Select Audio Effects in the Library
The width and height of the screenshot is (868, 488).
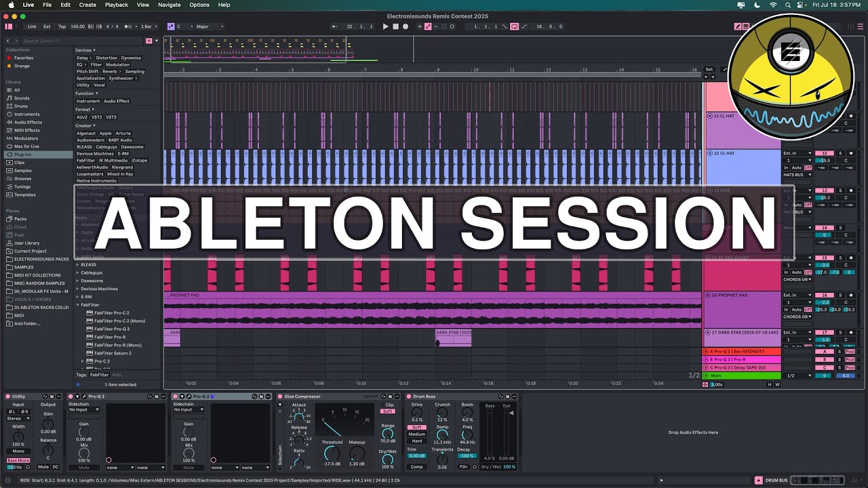click(x=28, y=122)
